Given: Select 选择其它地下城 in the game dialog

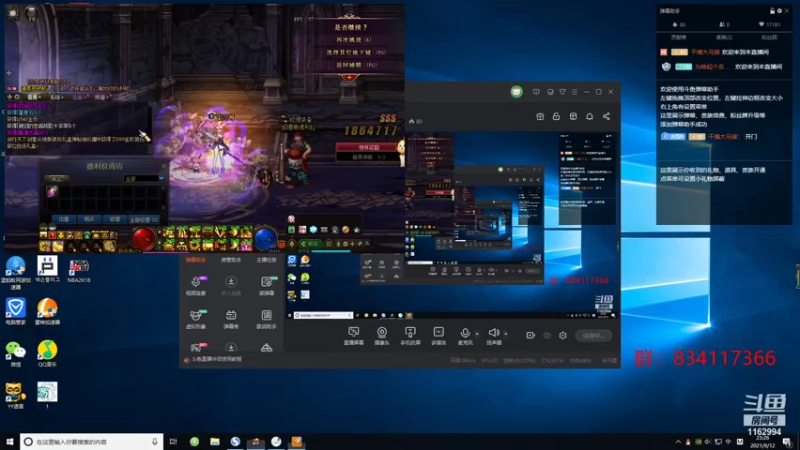Looking at the screenshot, I should tap(356, 53).
